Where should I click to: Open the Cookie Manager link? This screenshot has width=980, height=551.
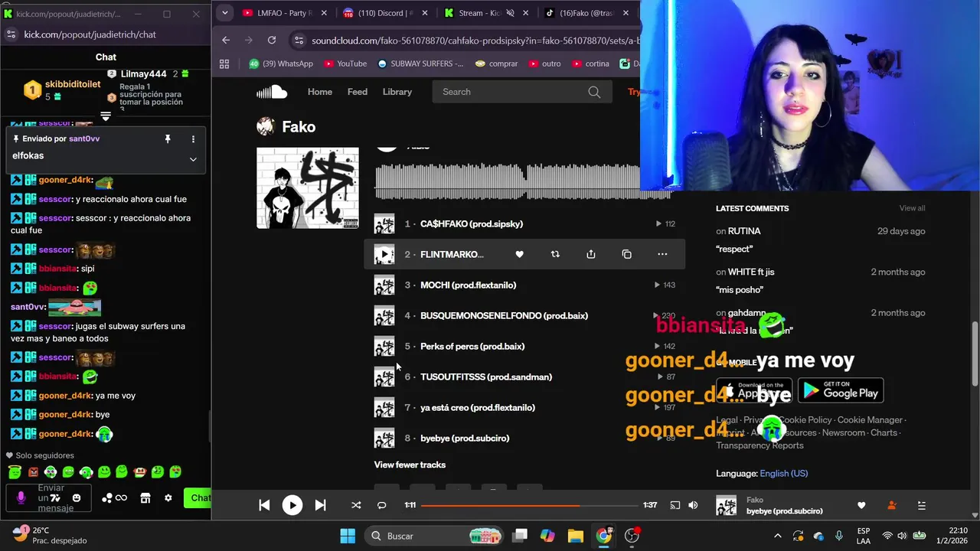tap(870, 419)
